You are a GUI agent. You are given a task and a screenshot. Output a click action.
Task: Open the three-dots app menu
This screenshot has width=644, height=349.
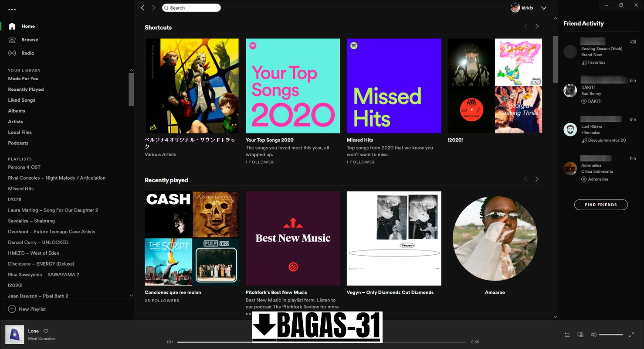point(12,9)
